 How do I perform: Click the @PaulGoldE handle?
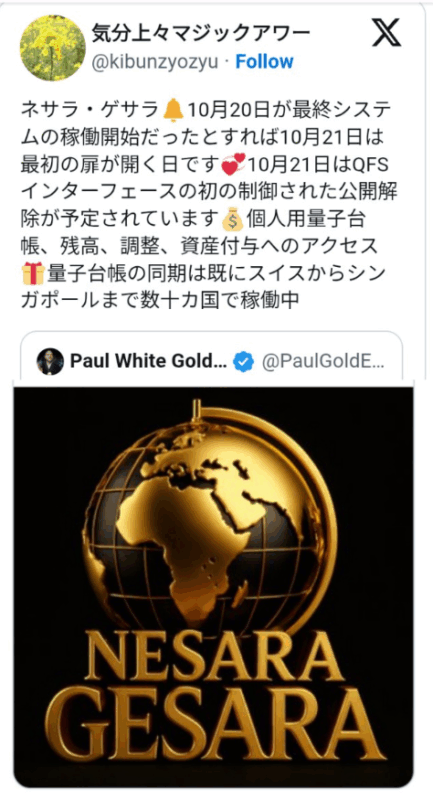coord(324,362)
